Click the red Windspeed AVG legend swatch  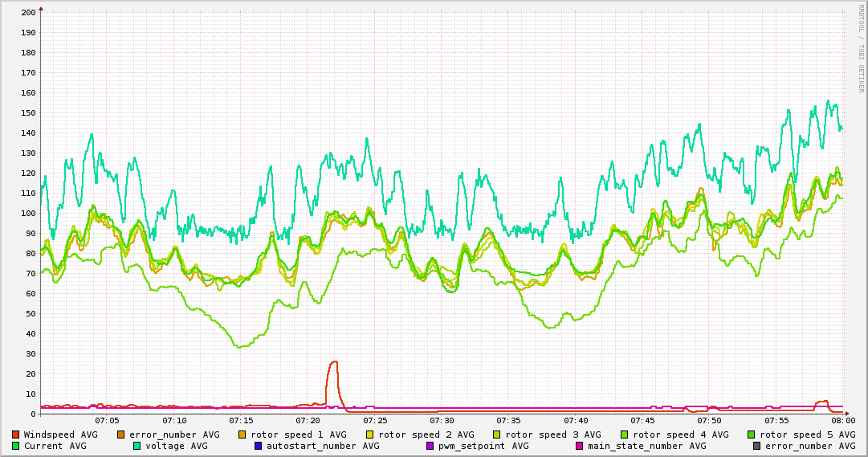(x=16, y=435)
